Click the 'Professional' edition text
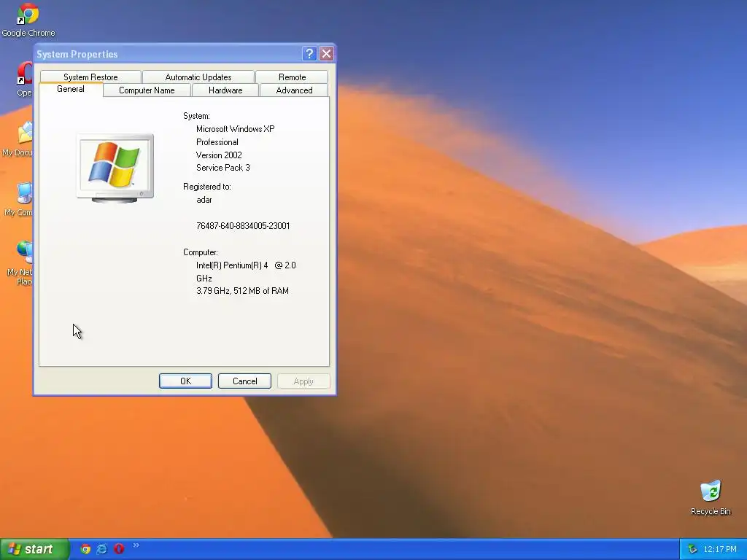 coord(217,142)
